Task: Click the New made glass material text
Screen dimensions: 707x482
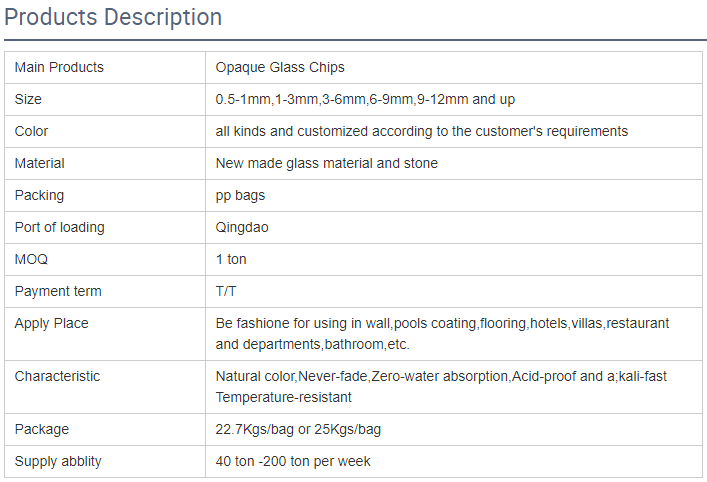Action: tap(327, 163)
